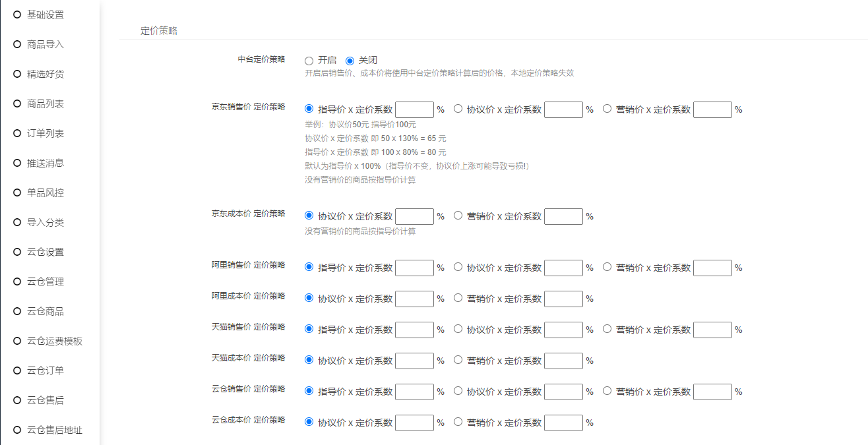
Task: Focus 阿里销售价 指导价 coefficient field
Action: point(414,268)
